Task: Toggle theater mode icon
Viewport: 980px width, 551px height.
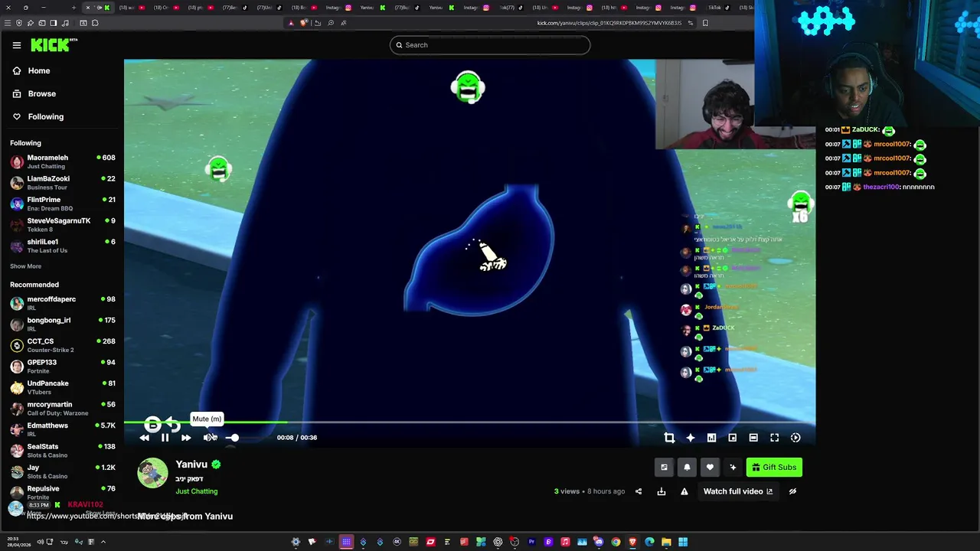Action: (x=753, y=438)
